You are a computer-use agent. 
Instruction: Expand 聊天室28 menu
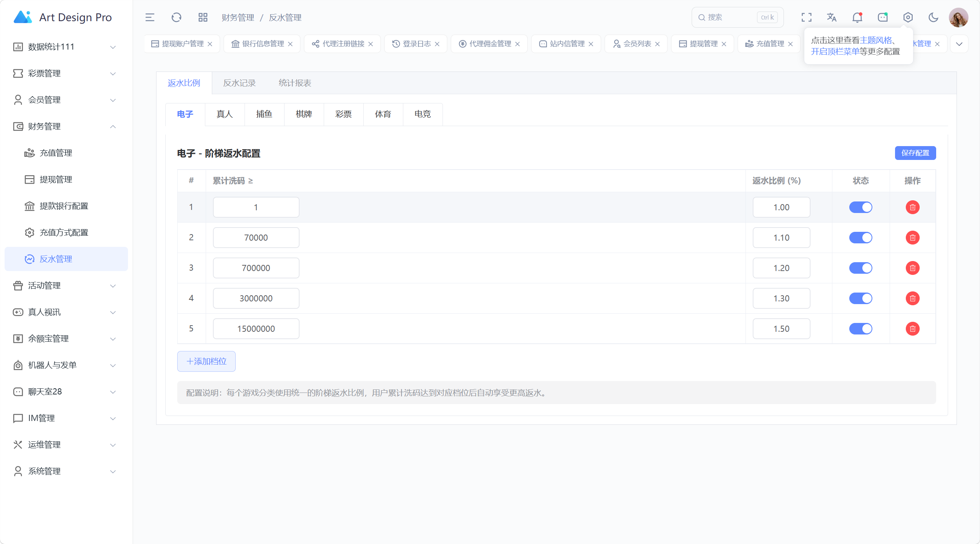pyautogui.click(x=66, y=392)
